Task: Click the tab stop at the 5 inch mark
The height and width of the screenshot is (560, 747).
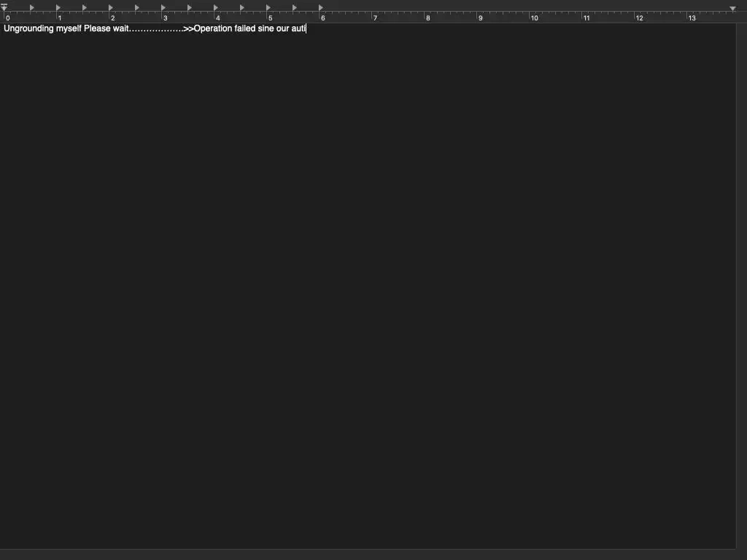Action: pos(268,7)
